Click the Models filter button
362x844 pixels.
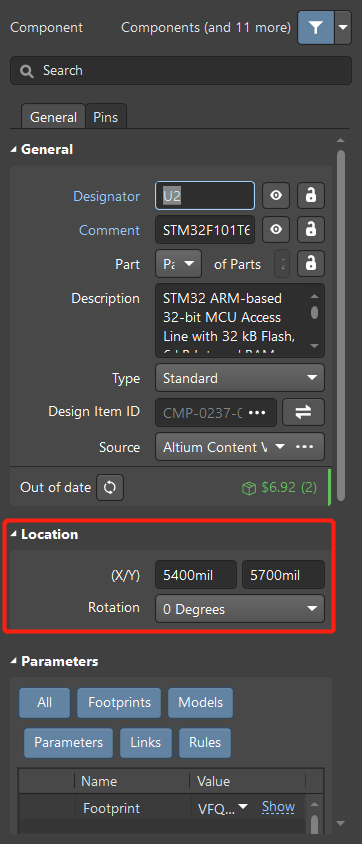(201, 702)
